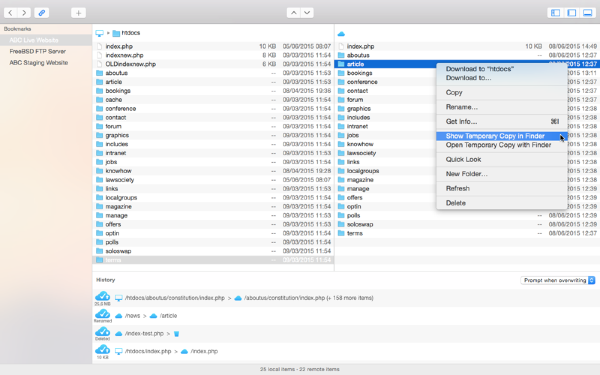Click the local article folder icon
The image size is (600, 375).
pyautogui.click(x=99, y=82)
